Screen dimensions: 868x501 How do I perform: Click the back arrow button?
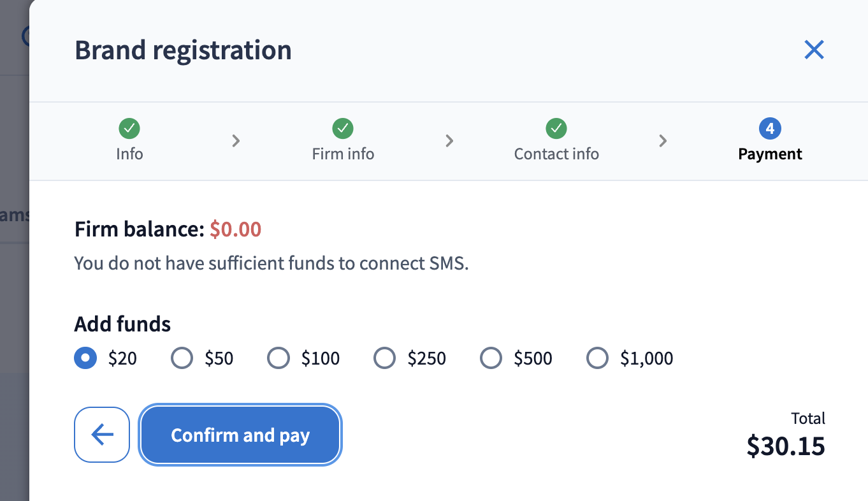(x=102, y=435)
